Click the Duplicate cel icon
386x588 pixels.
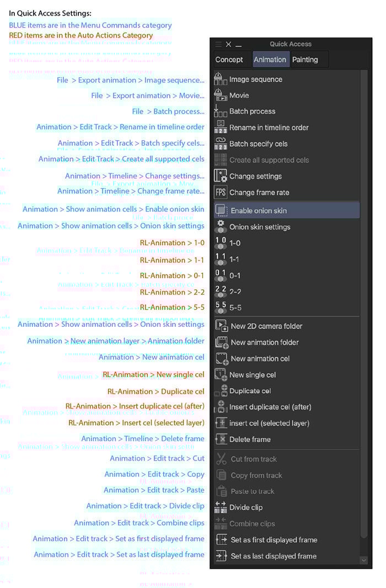click(221, 391)
